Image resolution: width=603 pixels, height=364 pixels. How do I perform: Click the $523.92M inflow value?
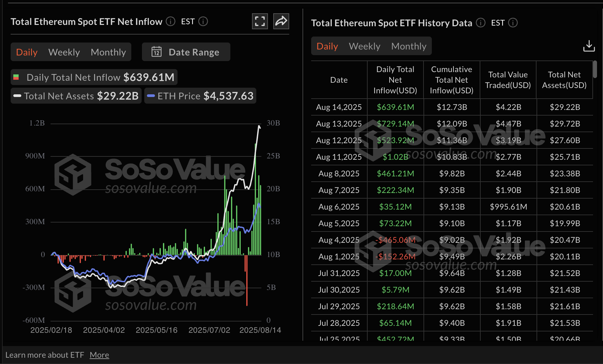point(396,140)
